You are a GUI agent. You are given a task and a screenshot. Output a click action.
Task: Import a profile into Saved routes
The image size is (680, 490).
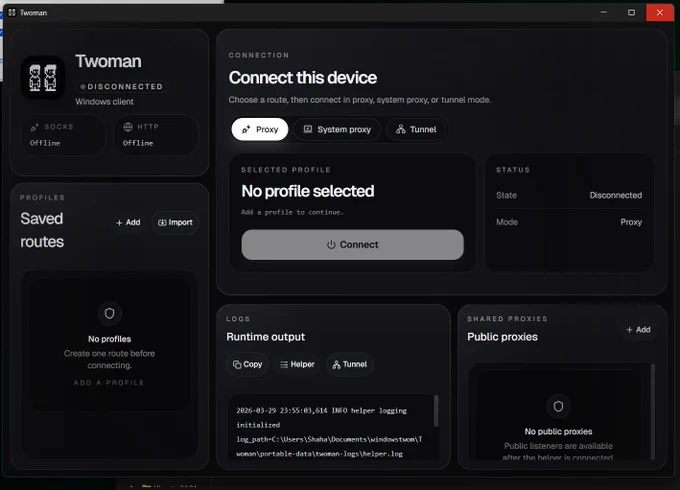click(x=175, y=222)
